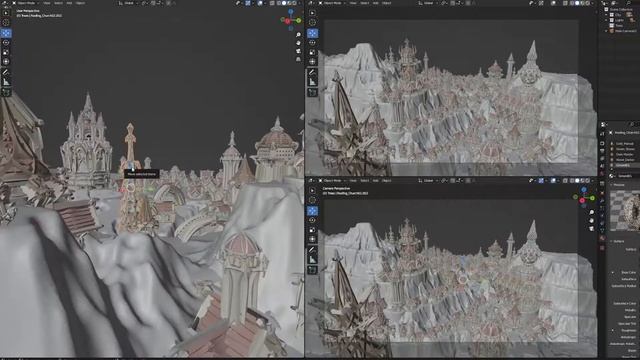The image size is (640, 360).
Task: Open Global orientation dropdown in top-right viewport
Action: [428, 3]
